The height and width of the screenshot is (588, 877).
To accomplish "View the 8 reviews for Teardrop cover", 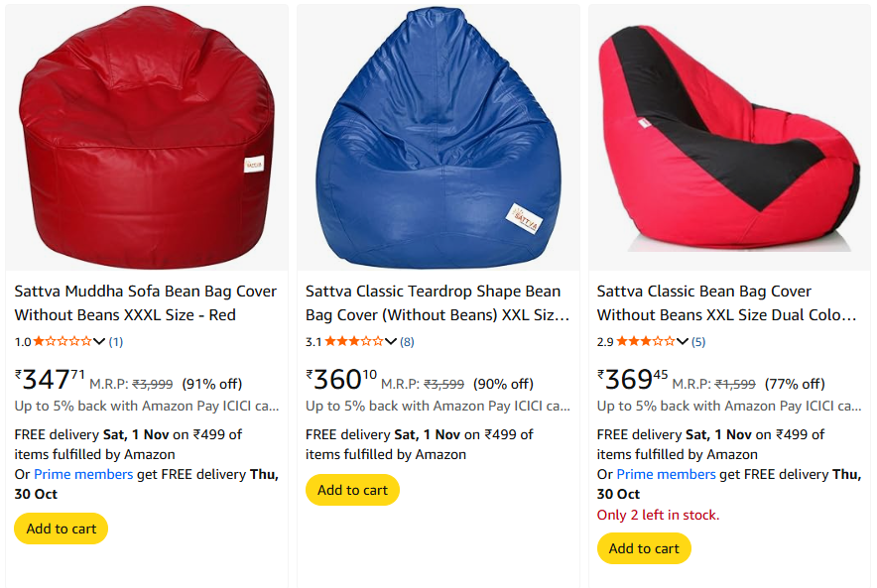I will coord(407,341).
